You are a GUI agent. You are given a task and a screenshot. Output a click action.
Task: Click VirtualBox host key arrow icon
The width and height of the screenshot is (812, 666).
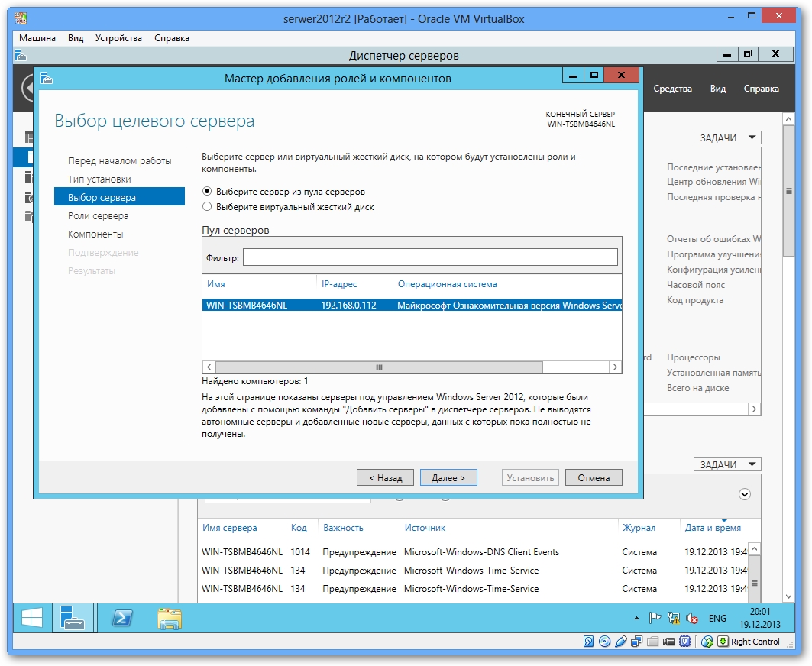723,642
